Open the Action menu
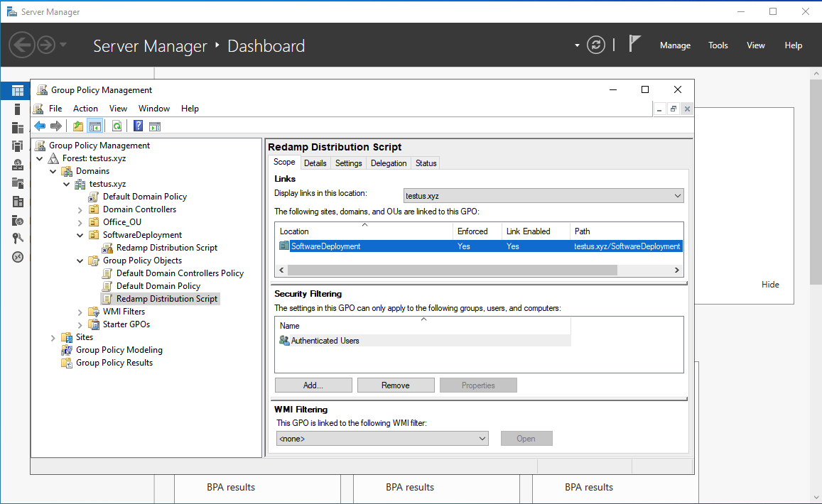The image size is (822, 504). (x=85, y=109)
